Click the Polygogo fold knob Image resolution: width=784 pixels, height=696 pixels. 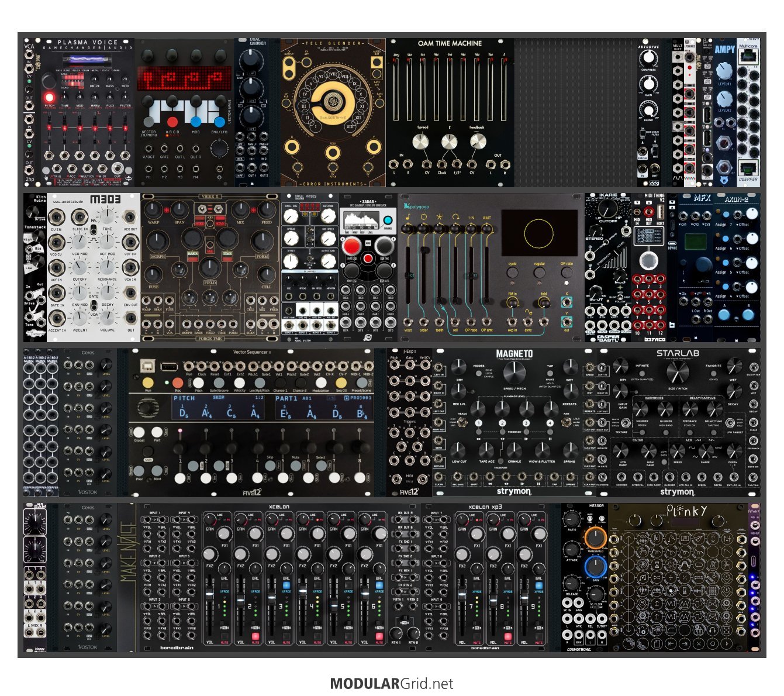[544, 302]
